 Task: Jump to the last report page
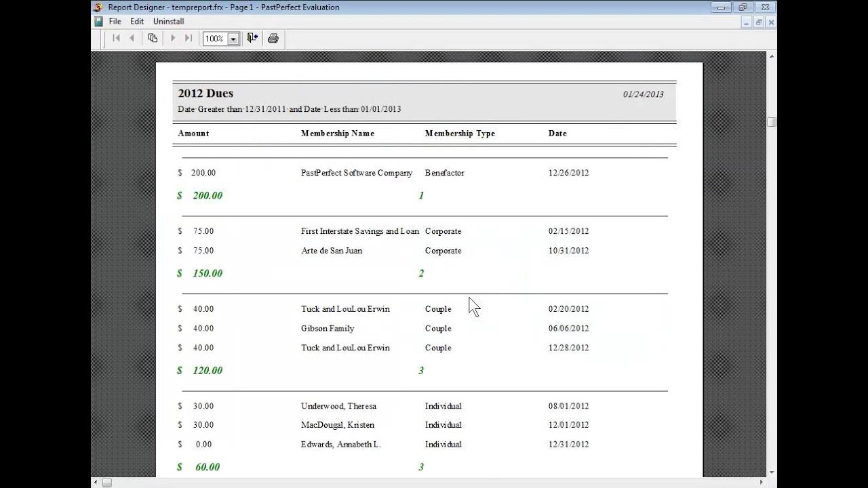[x=189, y=39]
